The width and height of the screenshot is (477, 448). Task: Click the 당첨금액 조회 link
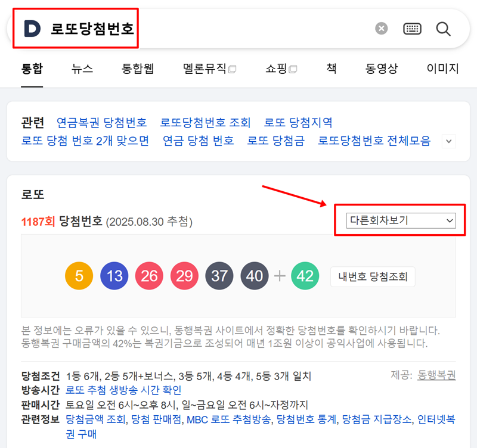click(96, 419)
